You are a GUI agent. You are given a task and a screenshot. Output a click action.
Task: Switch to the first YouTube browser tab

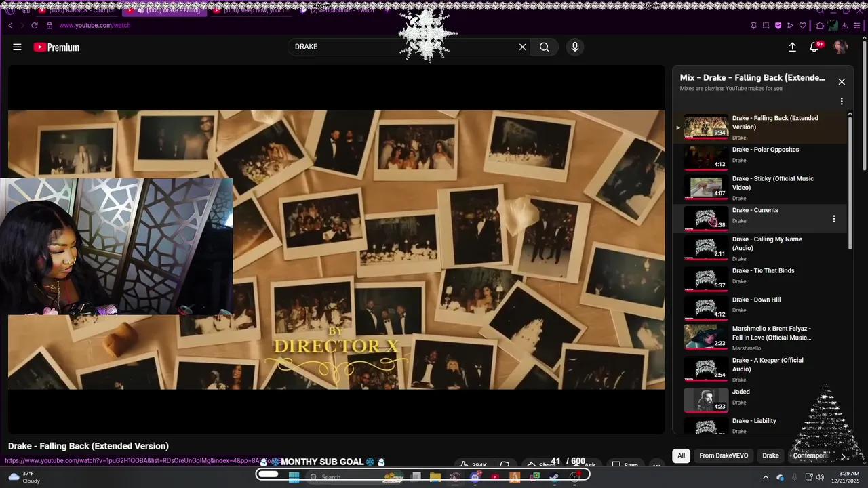[x=78, y=10]
